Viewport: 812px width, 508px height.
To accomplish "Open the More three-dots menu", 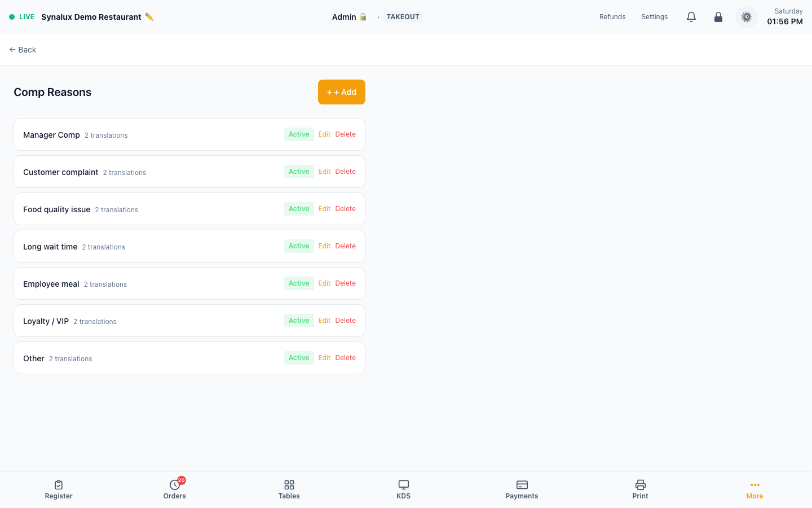I will 755,485.
